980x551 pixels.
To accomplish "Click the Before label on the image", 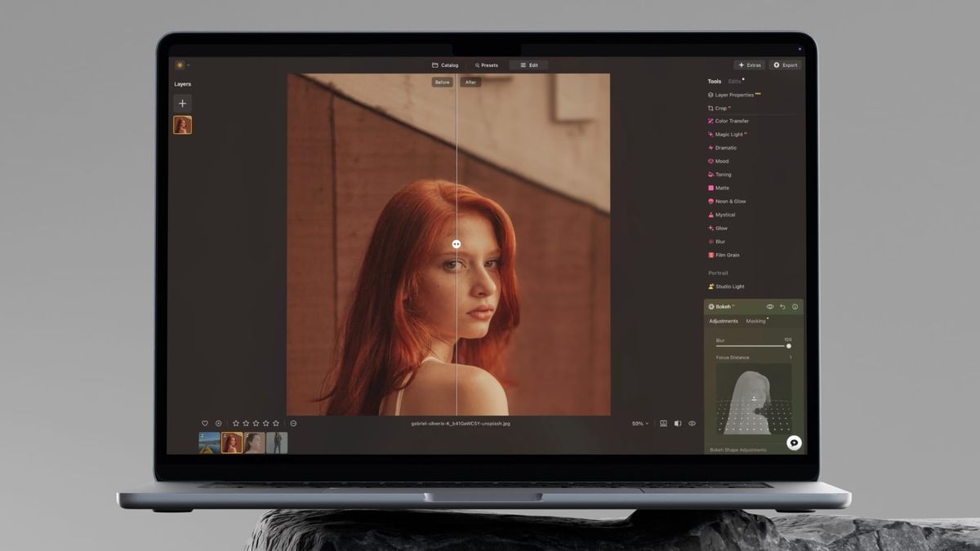I will (x=441, y=82).
